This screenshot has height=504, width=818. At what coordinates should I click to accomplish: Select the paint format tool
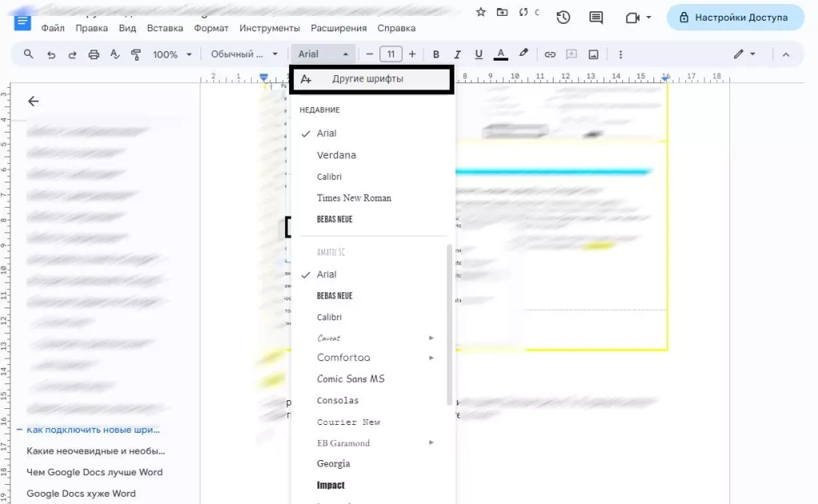[137, 54]
